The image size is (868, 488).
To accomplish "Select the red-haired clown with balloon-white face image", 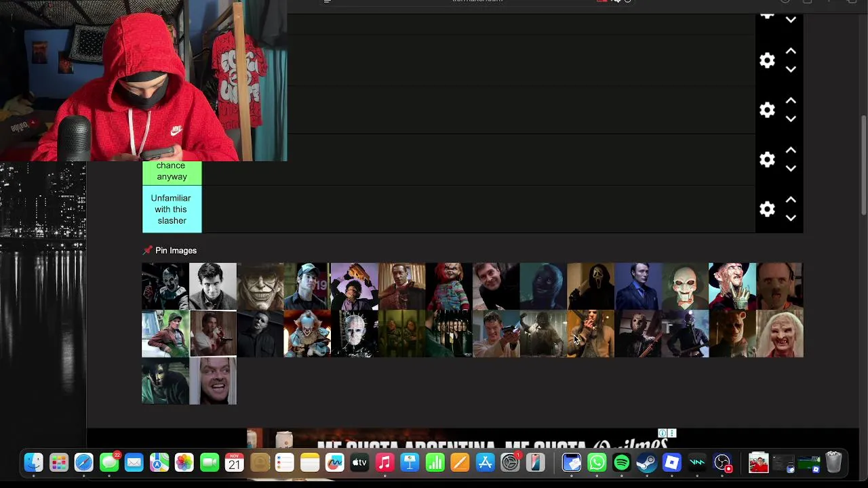I will click(x=307, y=334).
